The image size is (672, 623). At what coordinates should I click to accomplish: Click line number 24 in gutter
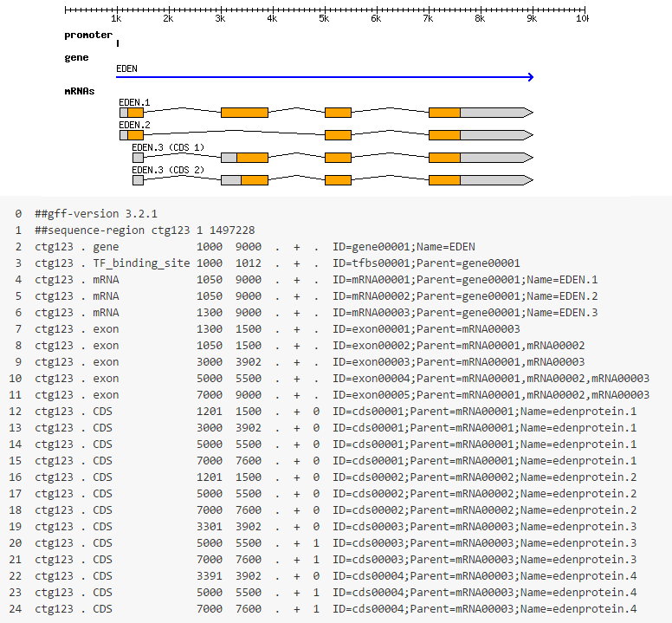point(16,609)
